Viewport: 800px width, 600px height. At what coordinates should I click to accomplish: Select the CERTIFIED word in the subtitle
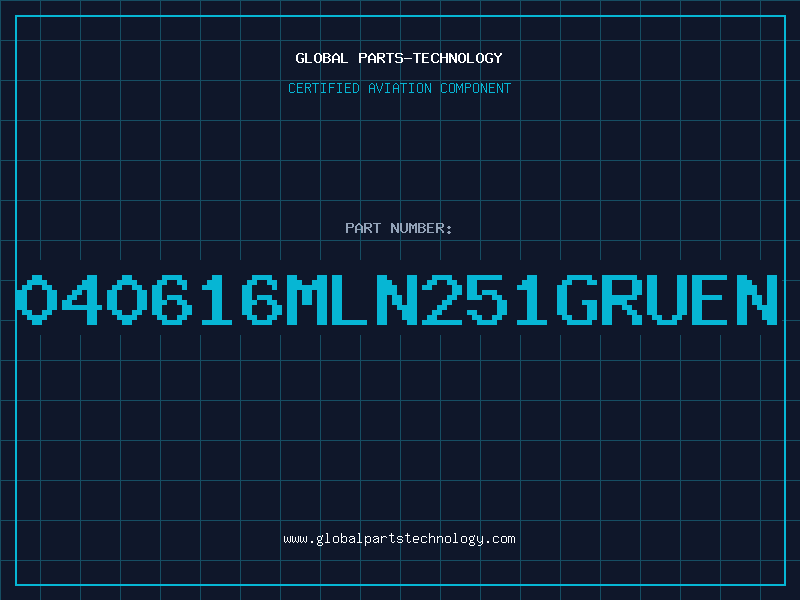pos(324,88)
